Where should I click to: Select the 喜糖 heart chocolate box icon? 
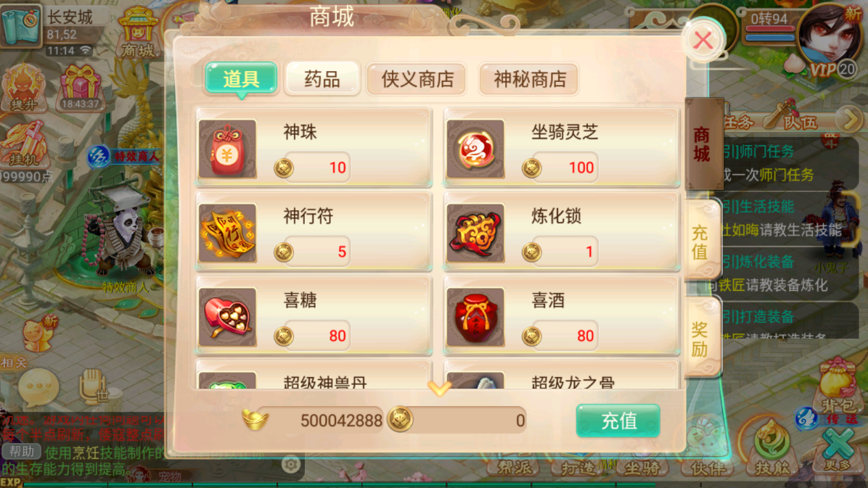coord(227,317)
